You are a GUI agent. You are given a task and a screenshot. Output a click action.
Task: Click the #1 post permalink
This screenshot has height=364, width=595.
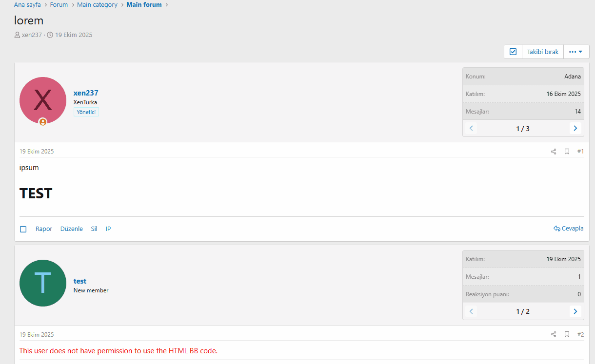pyautogui.click(x=580, y=151)
